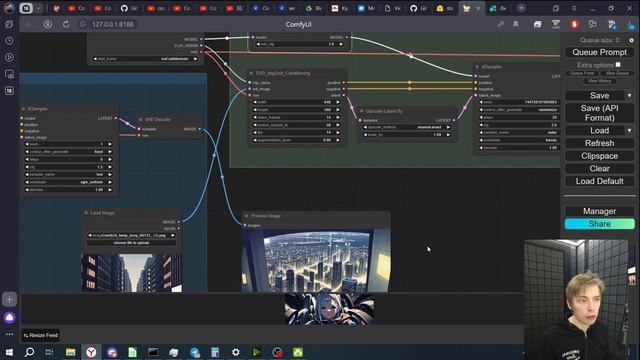
Task: Open Alice assistant purple icon in sidebar
Action: point(9,318)
